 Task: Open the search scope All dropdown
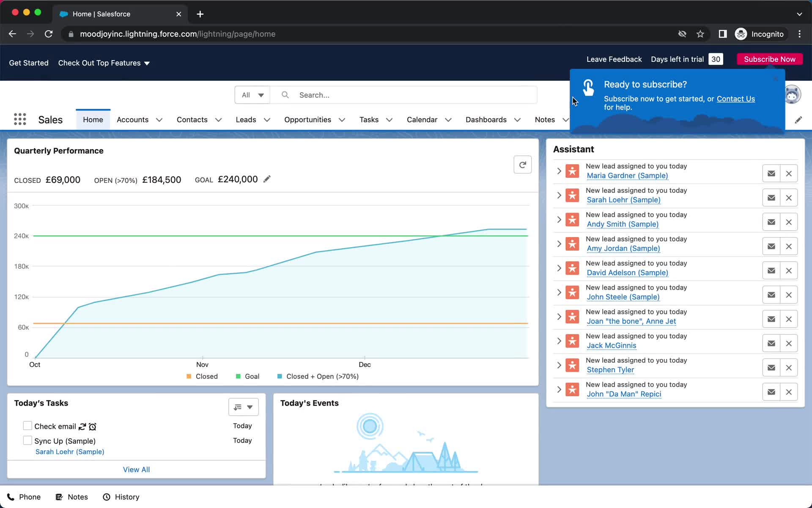pyautogui.click(x=252, y=95)
